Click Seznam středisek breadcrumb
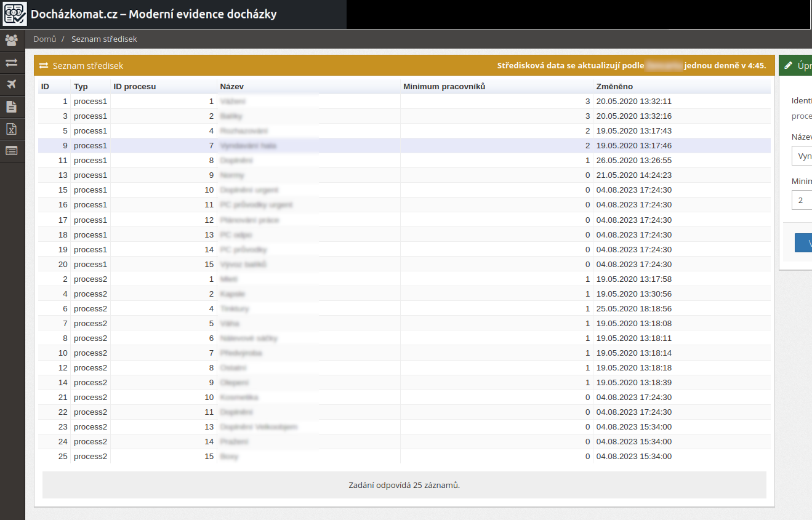The height and width of the screenshot is (520, 812). pos(104,39)
